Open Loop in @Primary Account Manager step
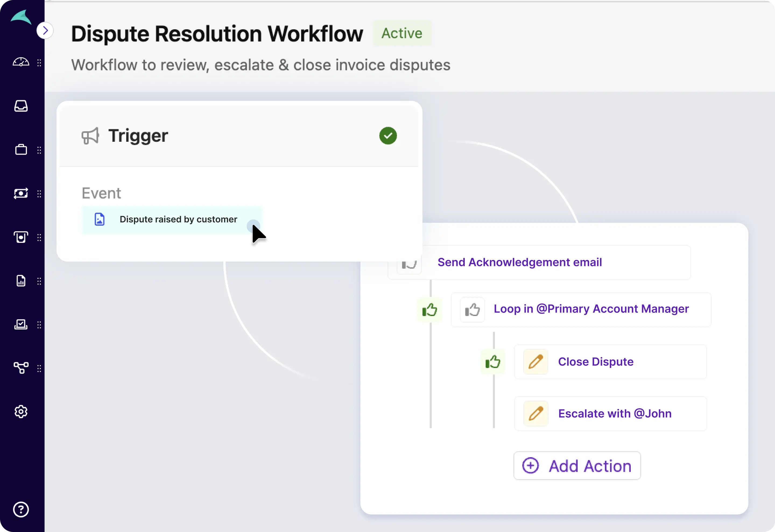This screenshot has height=532, width=775. pos(591,309)
